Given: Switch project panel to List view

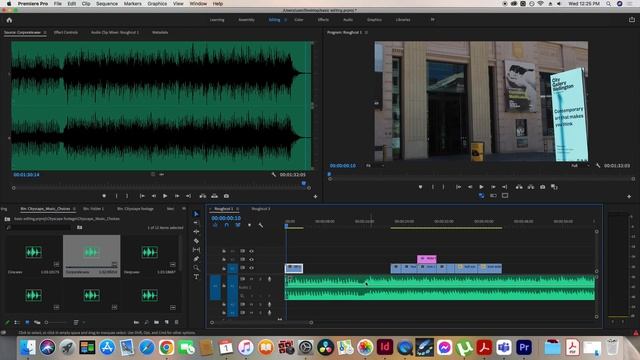Looking at the screenshot, I should coord(17,322).
